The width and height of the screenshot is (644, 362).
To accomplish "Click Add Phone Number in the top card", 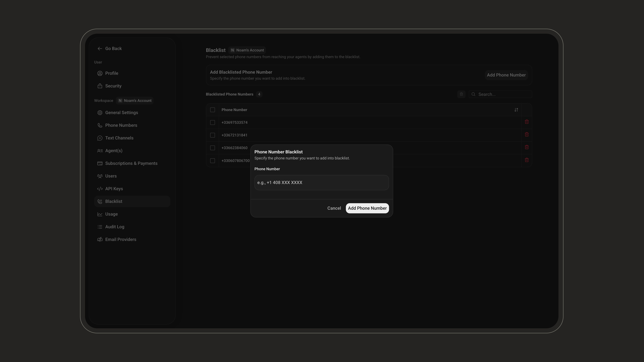I will pyautogui.click(x=506, y=75).
